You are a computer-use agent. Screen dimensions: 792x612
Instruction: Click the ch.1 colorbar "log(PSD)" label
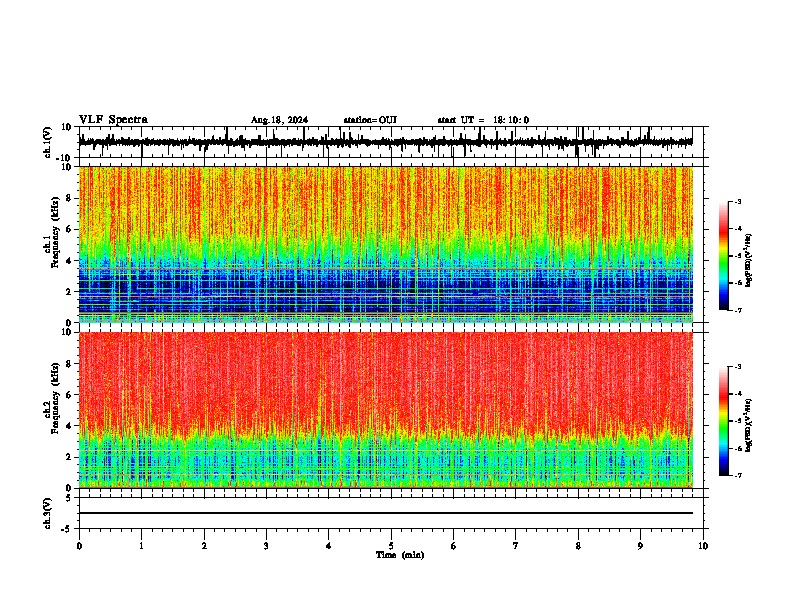pos(748,260)
